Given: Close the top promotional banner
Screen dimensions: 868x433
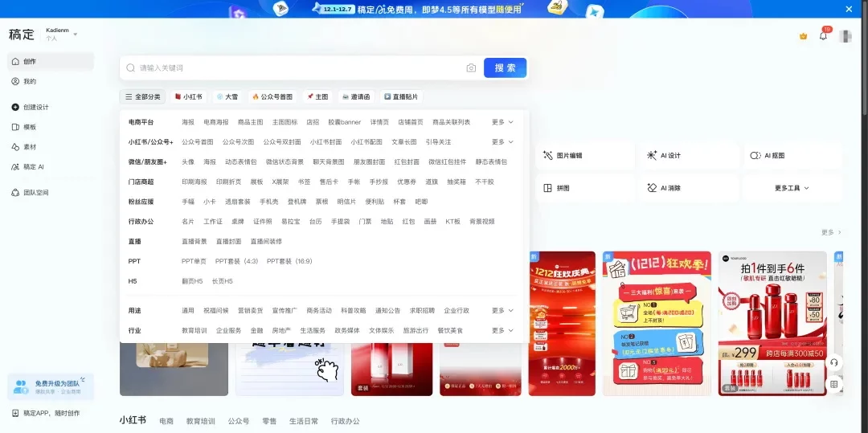Looking at the screenshot, I should point(849,9).
